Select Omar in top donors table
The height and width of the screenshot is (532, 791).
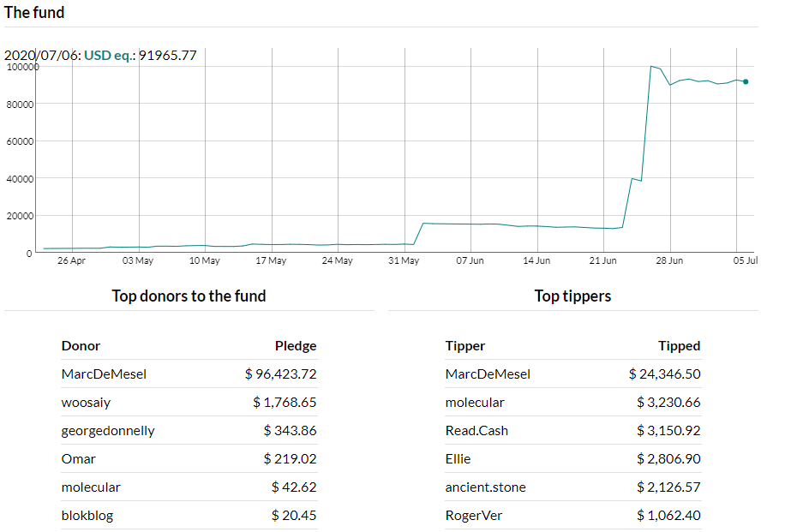point(78,459)
